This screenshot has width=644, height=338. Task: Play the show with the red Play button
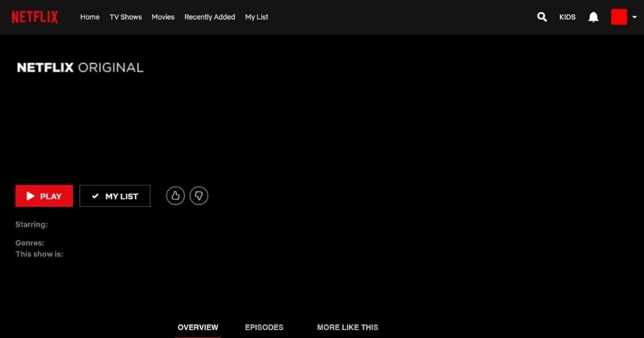coord(44,196)
